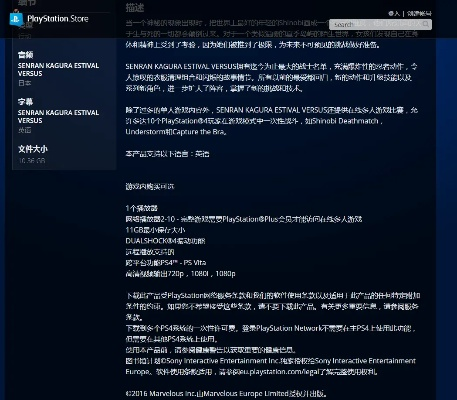Click SENRAN KAGURA ESTIVAL VERSUS under 音频
This screenshot has width=457, height=400.
click(58, 69)
